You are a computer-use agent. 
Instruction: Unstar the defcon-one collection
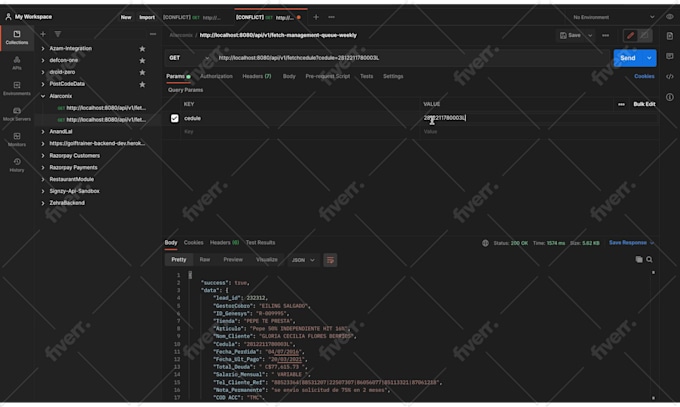point(142,60)
